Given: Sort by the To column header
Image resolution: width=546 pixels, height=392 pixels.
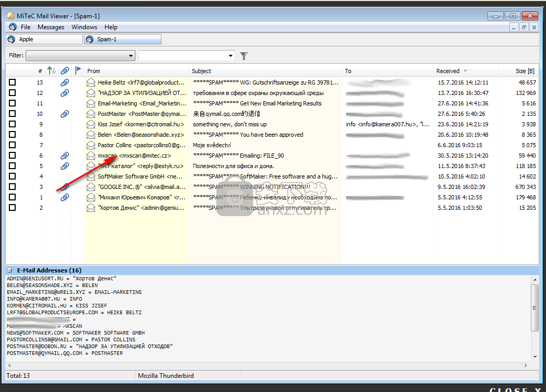Looking at the screenshot, I should (388, 71).
